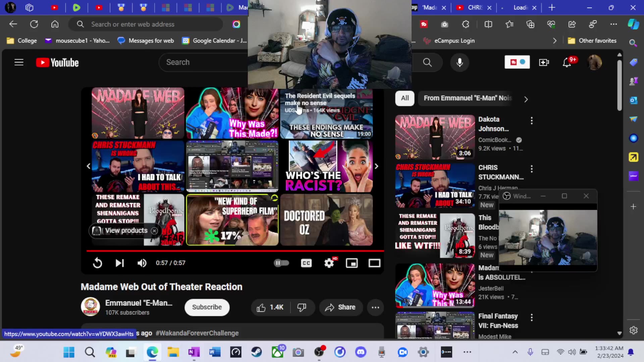Mute the video volume
Image resolution: width=644 pixels, height=362 pixels.
coord(142,263)
